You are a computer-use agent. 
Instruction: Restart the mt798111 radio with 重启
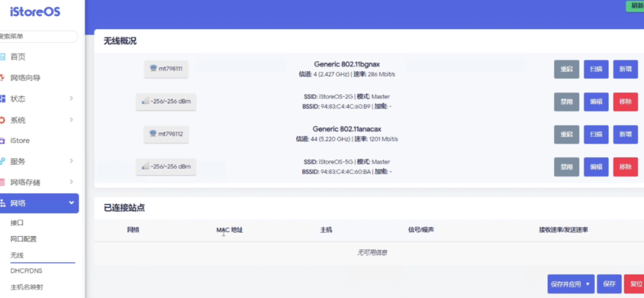(x=566, y=69)
